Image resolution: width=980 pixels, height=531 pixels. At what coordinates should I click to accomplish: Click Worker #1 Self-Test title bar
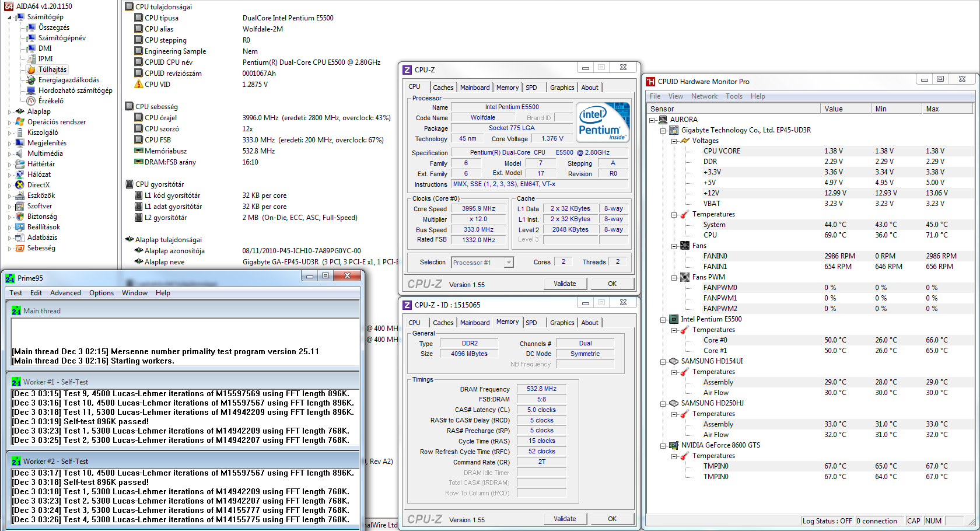(183, 382)
